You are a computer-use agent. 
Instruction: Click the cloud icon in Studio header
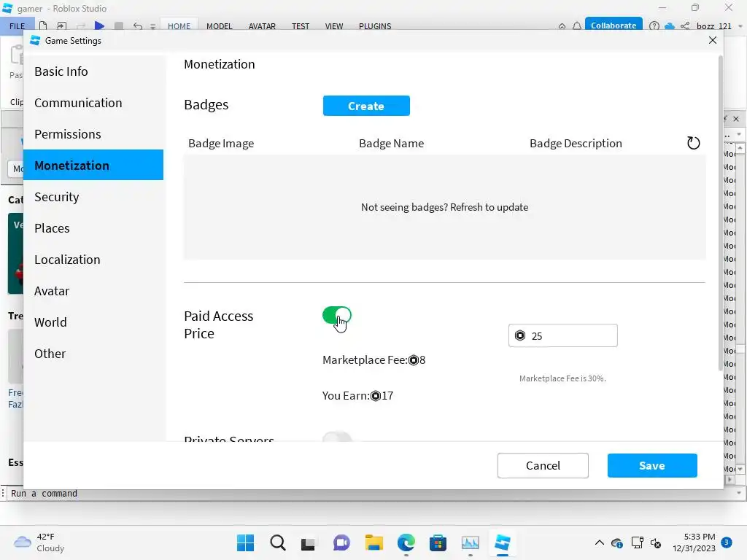(x=670, y=26)
